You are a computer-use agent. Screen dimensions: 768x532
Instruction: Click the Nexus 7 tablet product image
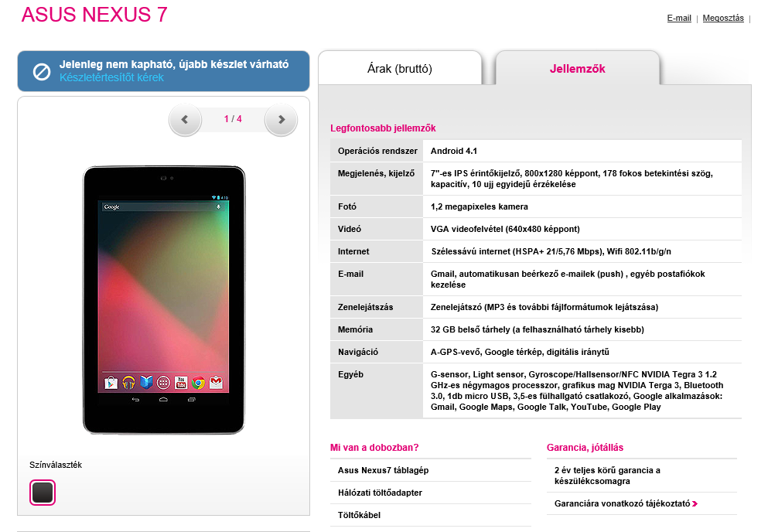pos(164,300)
